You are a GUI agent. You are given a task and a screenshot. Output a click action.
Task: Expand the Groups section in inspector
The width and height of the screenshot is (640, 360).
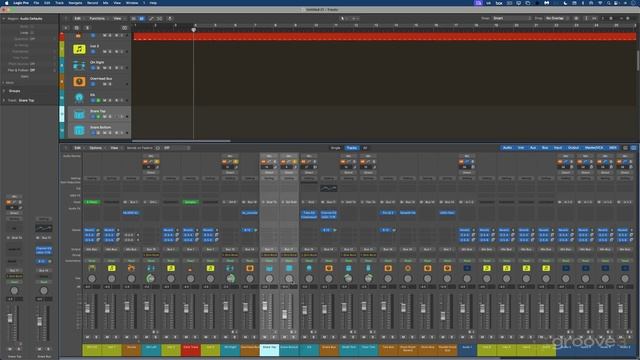[x=4, y=91]
